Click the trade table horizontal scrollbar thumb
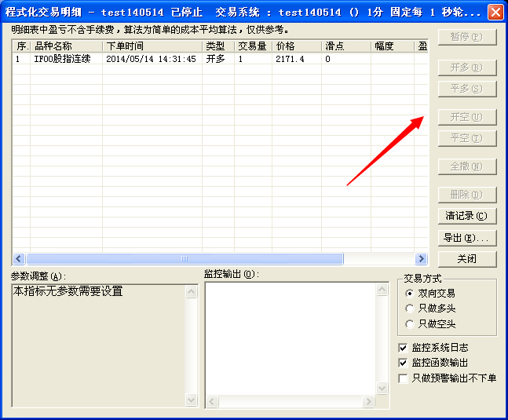 click(x=185, y=258)
